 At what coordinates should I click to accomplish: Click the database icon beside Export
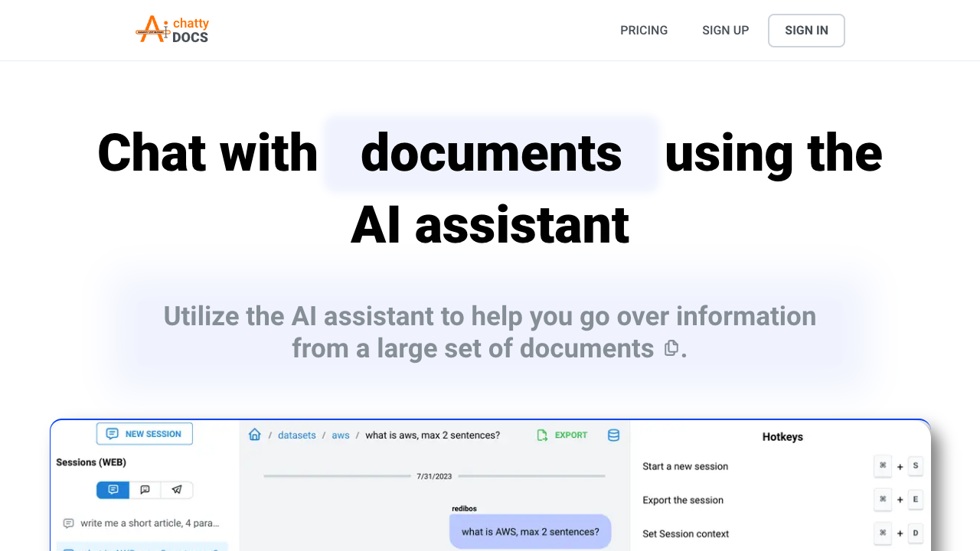[x=613, y=435]
